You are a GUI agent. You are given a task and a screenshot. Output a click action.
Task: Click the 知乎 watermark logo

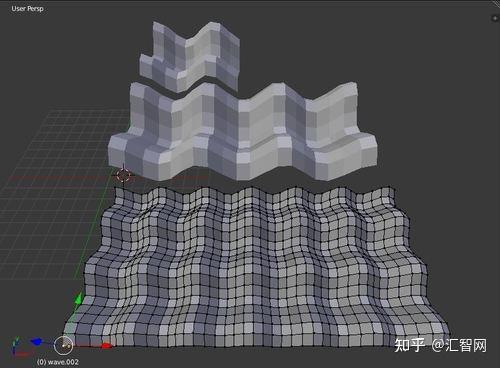pyautogui.click(x=409, y=345)
